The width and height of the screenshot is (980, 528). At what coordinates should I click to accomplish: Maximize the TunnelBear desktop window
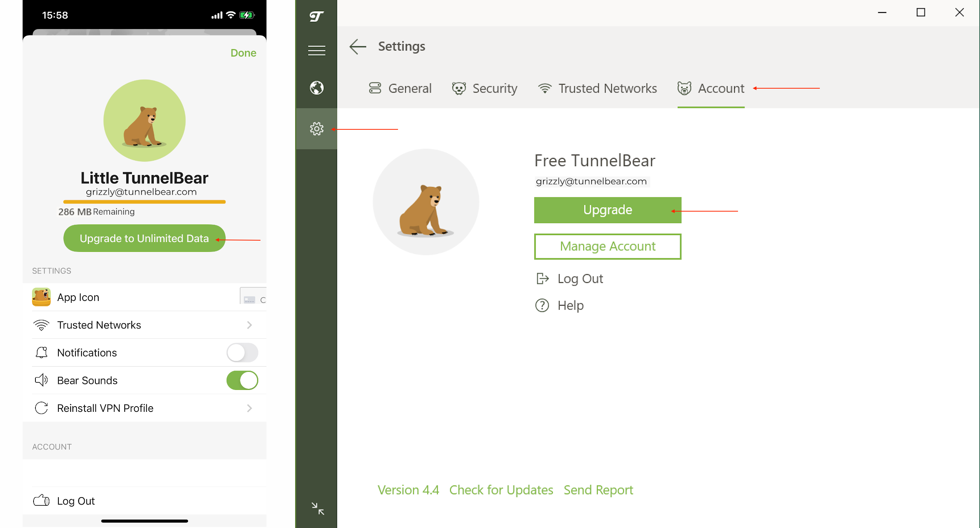coord(921,12)
